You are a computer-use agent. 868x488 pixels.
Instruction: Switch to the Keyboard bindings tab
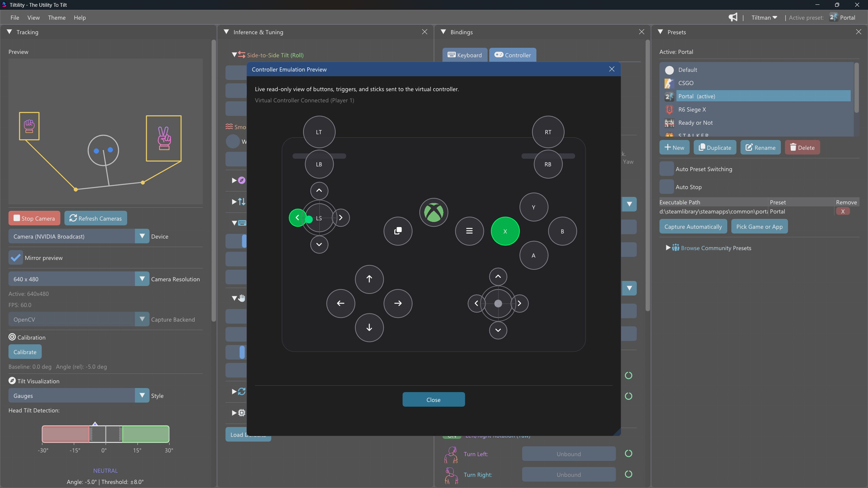[465, 55]
